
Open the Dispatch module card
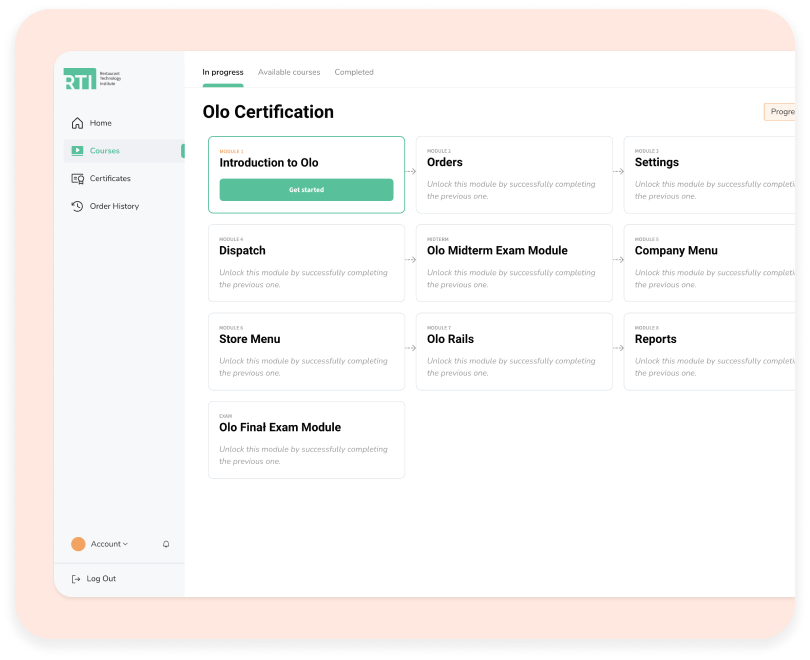coord(306,263)
